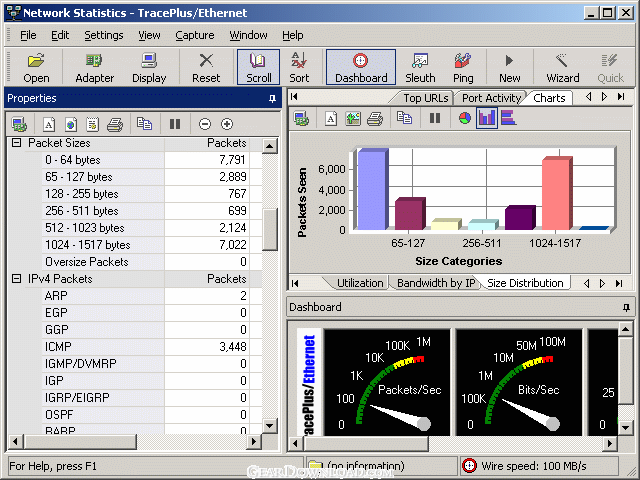Select the Size Distribution tab
Image resolution: width=640 pixels, height=480 pixels.
pyautogui.click(x=526, y=283)
